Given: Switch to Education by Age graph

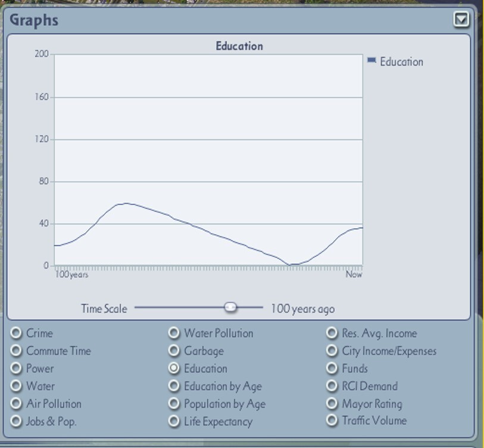Looking at the screenshot, I should point(174,386).
